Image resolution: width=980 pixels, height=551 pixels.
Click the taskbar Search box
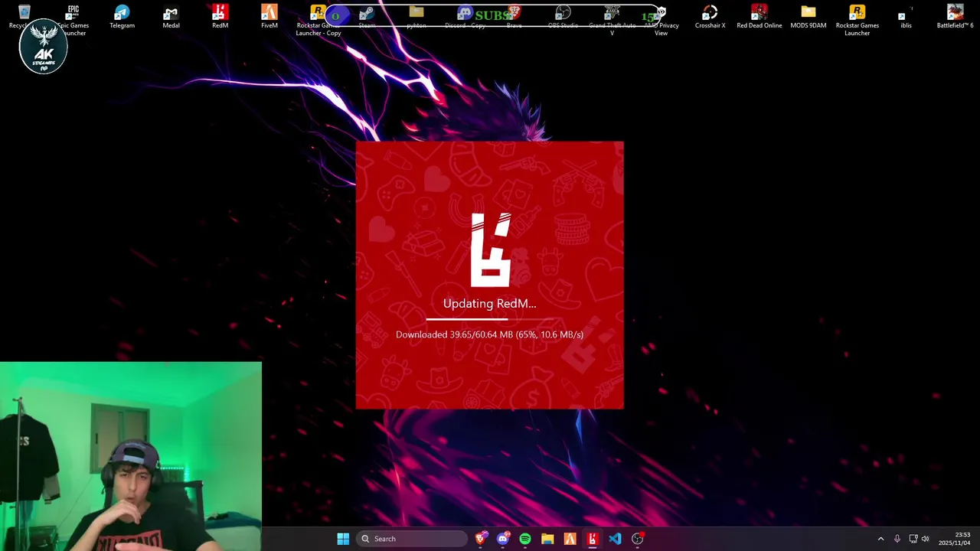[413, 539]
